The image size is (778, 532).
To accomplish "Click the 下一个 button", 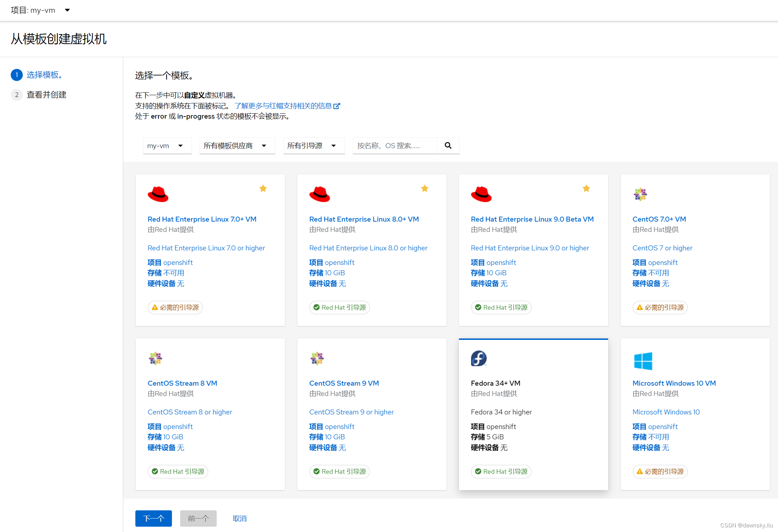I will (x=153, y=519).
